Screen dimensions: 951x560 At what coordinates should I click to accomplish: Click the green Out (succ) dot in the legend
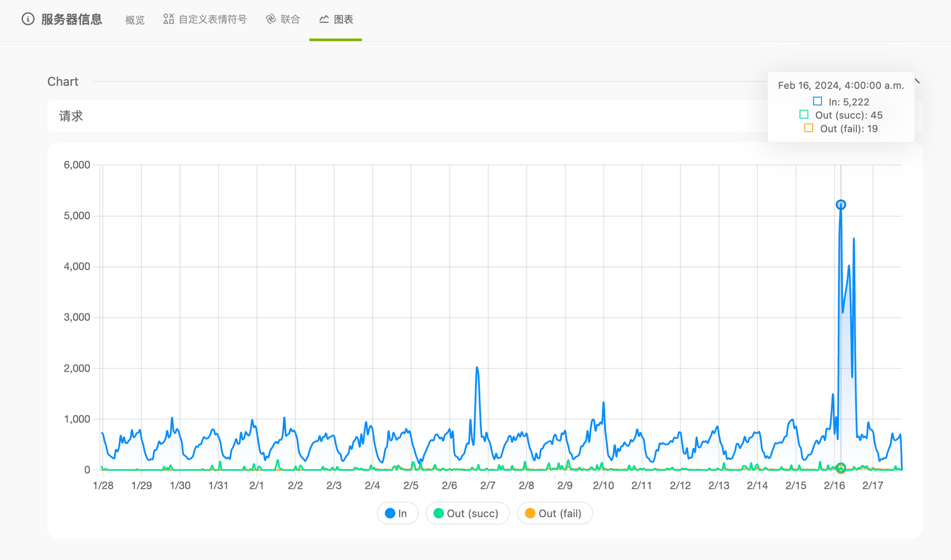[438, 513]
